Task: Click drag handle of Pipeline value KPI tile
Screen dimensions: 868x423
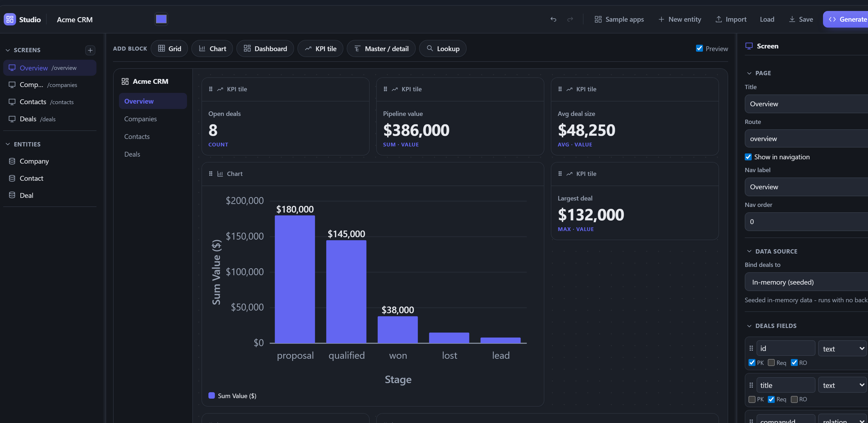Action: pos(385,89)
